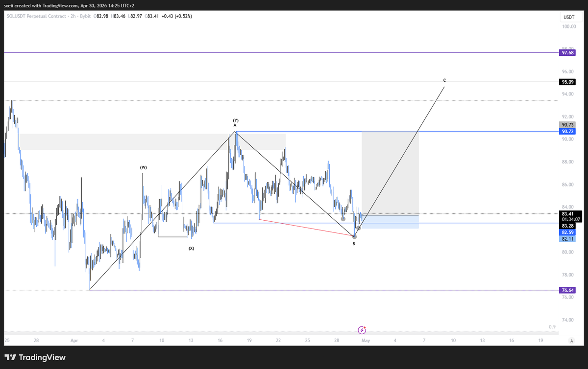
Task: Click the (W) wave label
Action: pyautogui.click(x=143, y=167)
